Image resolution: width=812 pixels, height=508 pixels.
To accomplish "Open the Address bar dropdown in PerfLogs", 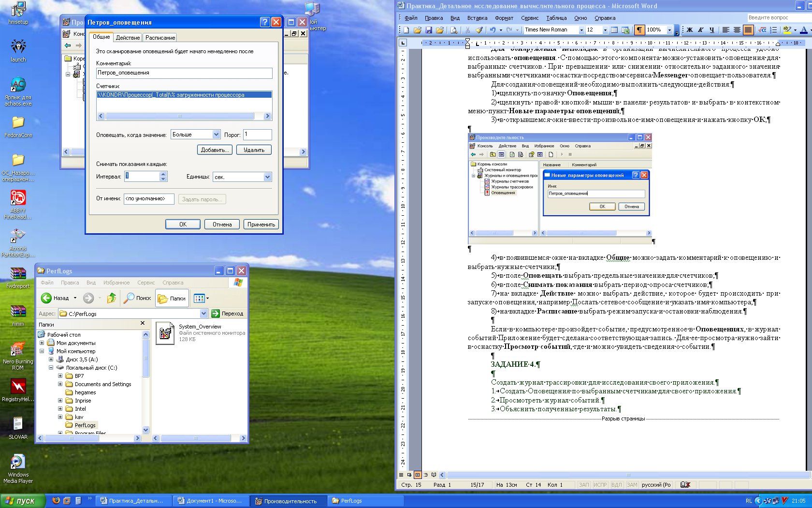I will point(203,314).
